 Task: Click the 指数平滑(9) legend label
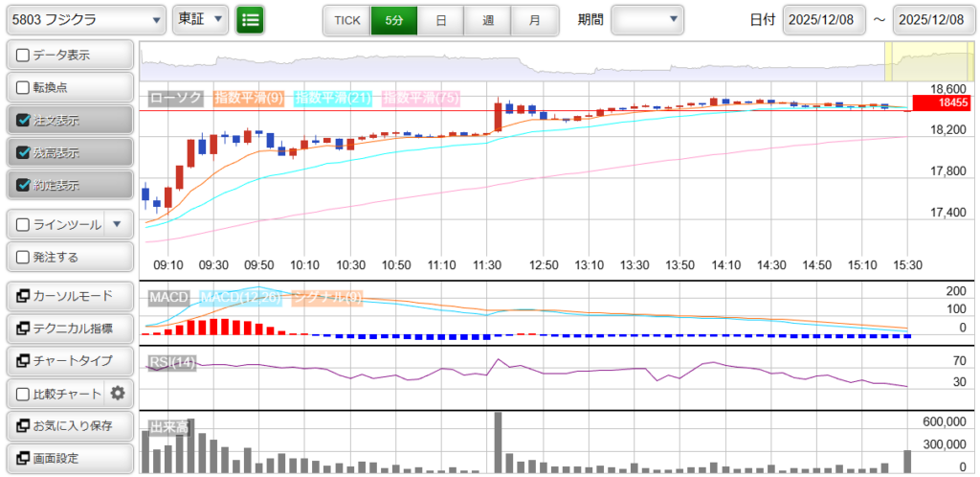tap(248, 98)
